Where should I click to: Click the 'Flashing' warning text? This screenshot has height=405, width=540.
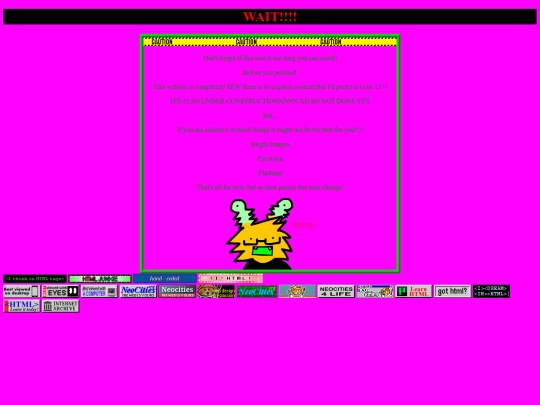click(270, 173)
